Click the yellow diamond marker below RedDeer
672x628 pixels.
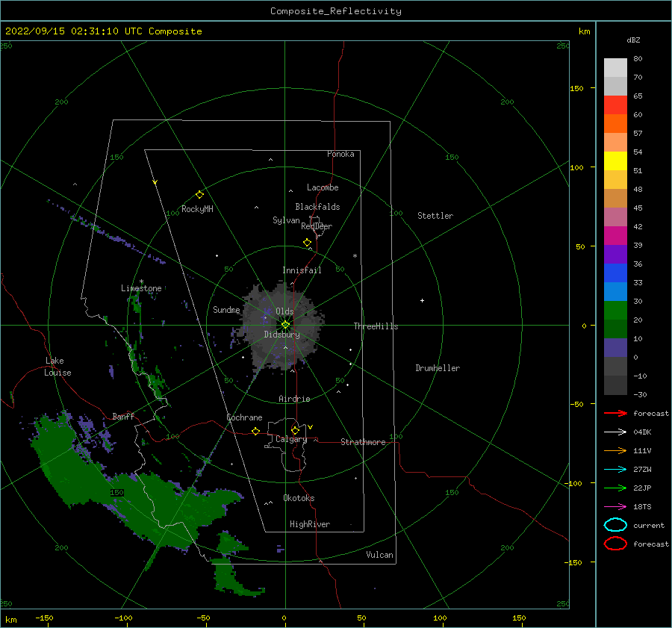307,242
